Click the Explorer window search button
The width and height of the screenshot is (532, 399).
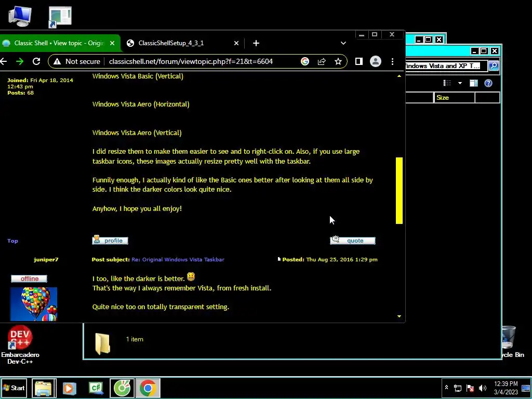coord(494,65)
